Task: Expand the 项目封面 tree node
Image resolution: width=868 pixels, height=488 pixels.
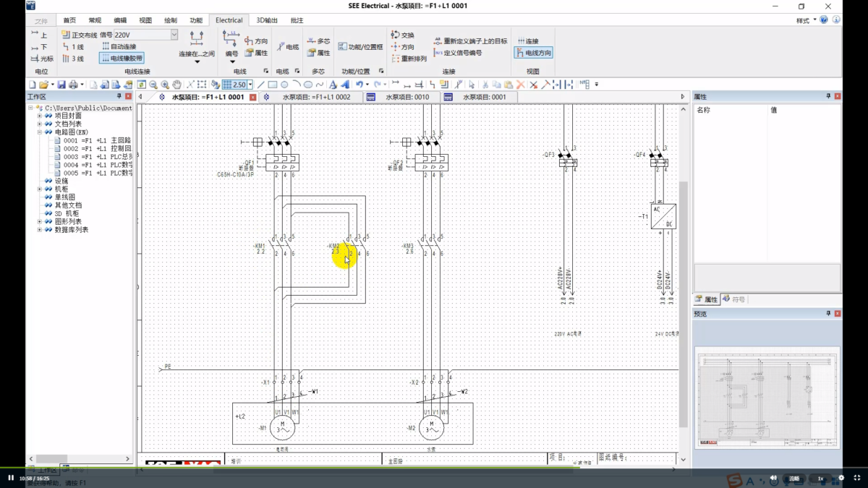Action: (40, 116)
